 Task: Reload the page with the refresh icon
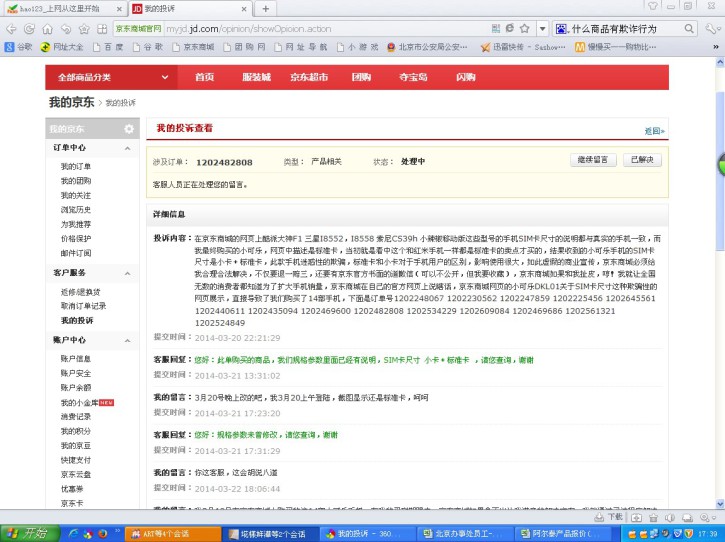29,29
